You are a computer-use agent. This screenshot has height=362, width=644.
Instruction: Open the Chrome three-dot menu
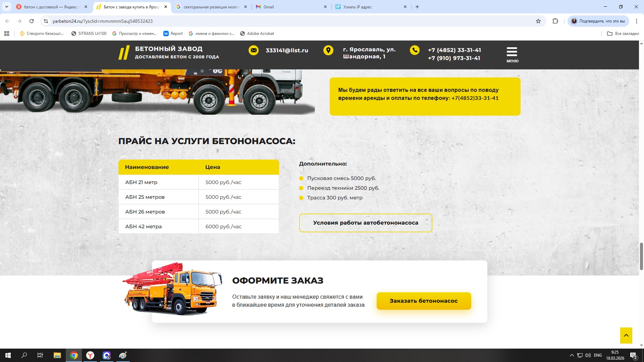636,21
